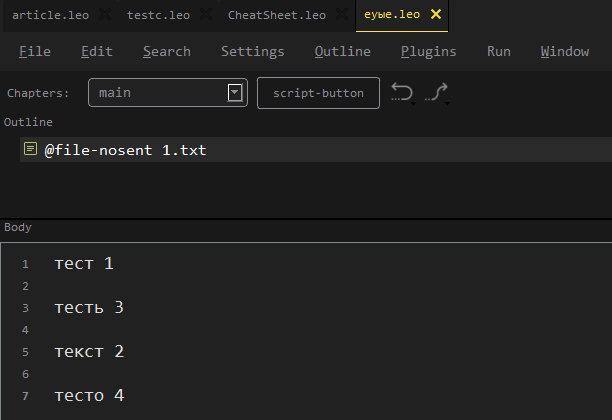Open the File menu

[35, 51]
